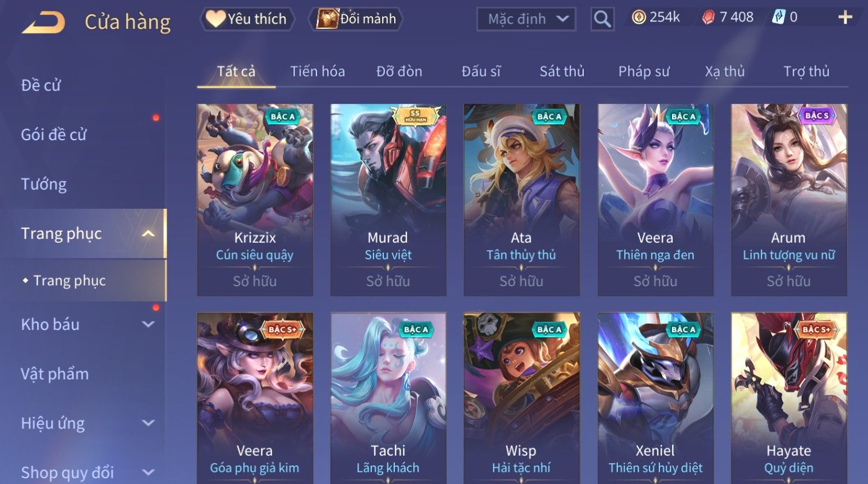
Task: Click the back arrow icon
Action: pyautogui.click(x=43, y=22)
